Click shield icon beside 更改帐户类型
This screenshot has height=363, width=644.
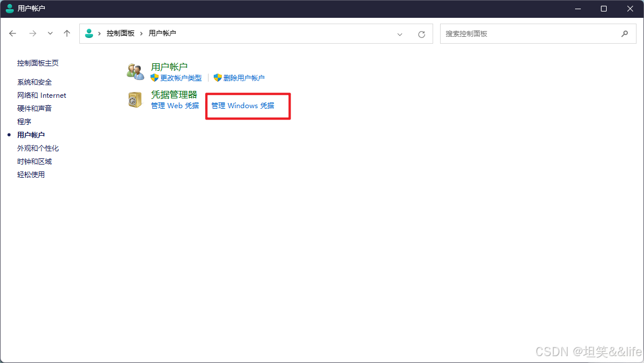pos(155,78)
